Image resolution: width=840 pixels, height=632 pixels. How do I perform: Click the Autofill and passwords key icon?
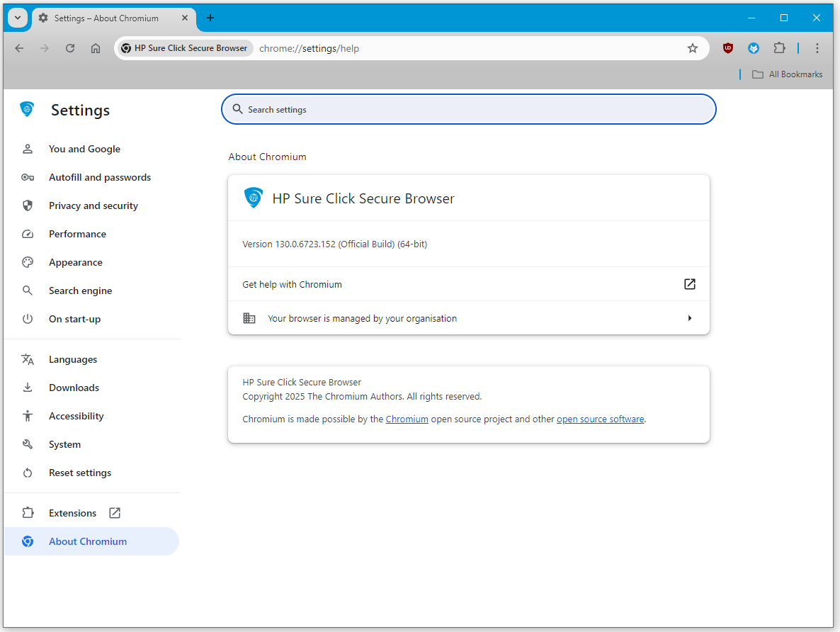point(27,177)
